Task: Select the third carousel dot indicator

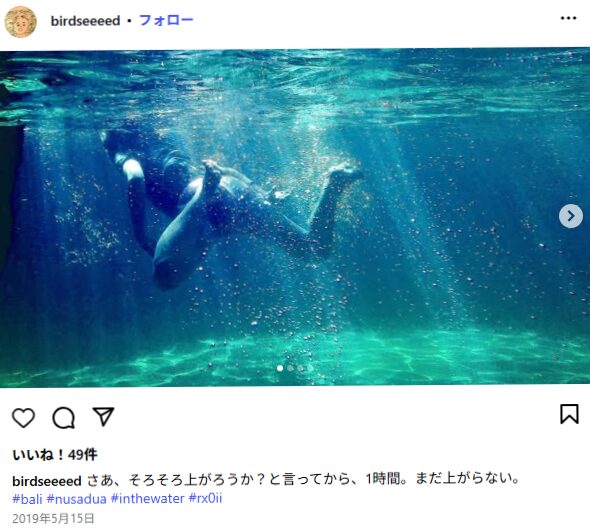Action: pyautogui.click(x=300, y=368)
